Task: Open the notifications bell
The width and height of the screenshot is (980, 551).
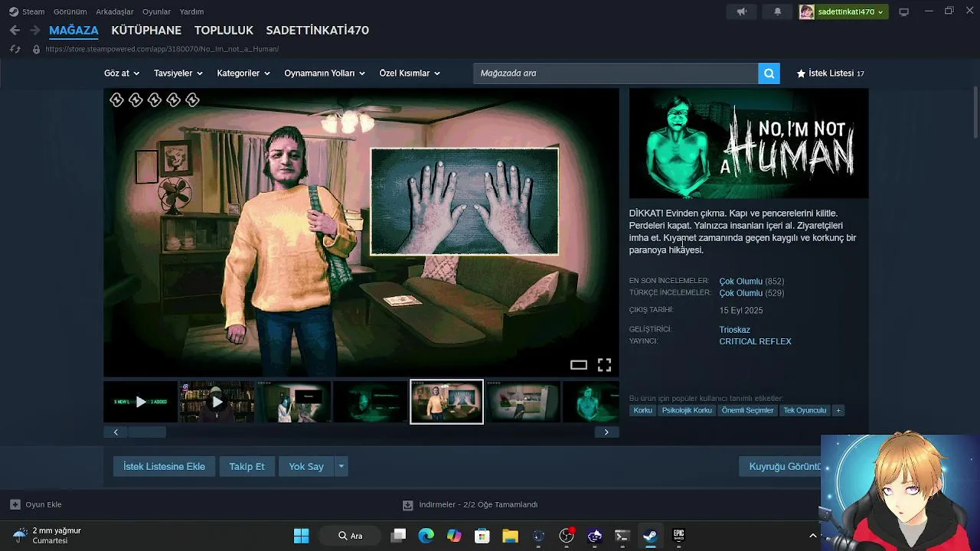Action: click(777, 11)
